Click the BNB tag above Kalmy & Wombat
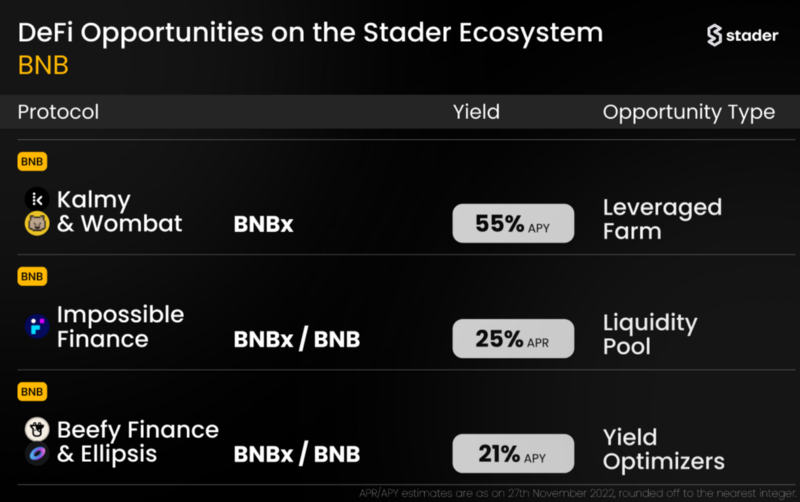The height and width of the screenshot is (502, 800). (x=32, y=162)
